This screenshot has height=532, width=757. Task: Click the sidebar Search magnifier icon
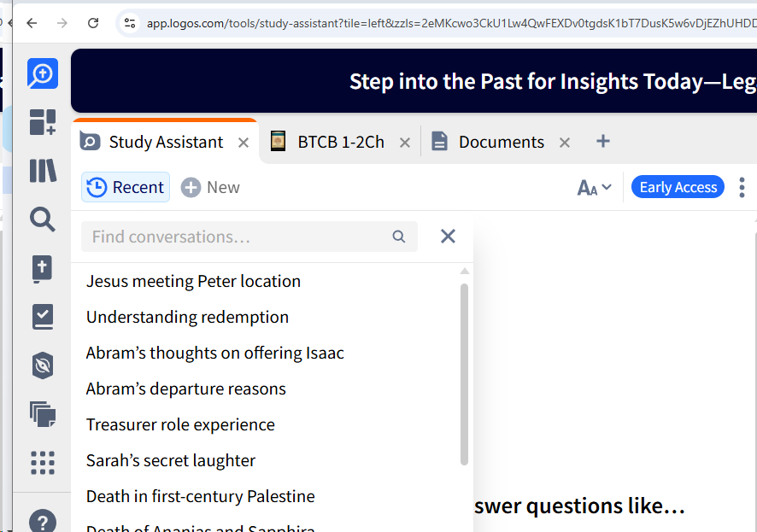[x=42, y=219]
